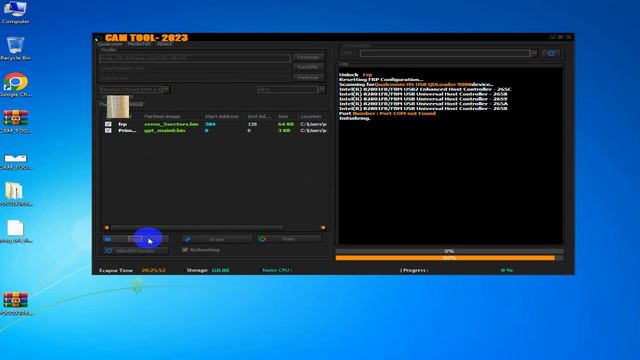Viewport: 640px width, 360px height.
Task: Click the third browse button under RawXML
Action: (x=308, y=77)
